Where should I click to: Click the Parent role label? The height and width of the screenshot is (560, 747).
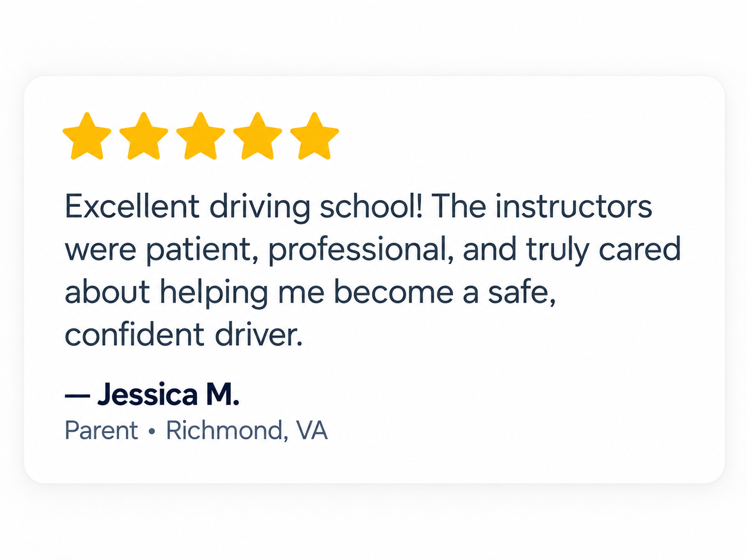tap(102, 430)
